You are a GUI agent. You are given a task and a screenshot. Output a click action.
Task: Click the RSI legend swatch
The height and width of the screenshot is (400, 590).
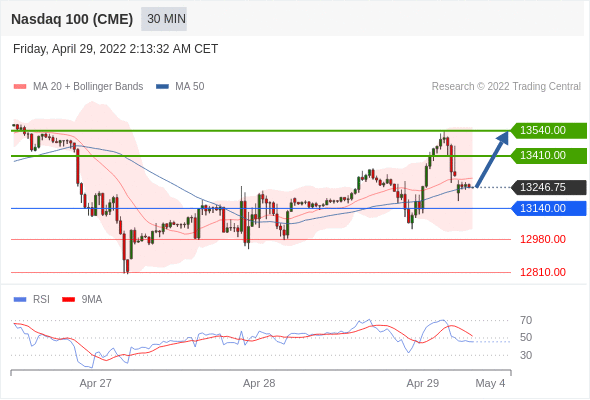tap(20, 300)
